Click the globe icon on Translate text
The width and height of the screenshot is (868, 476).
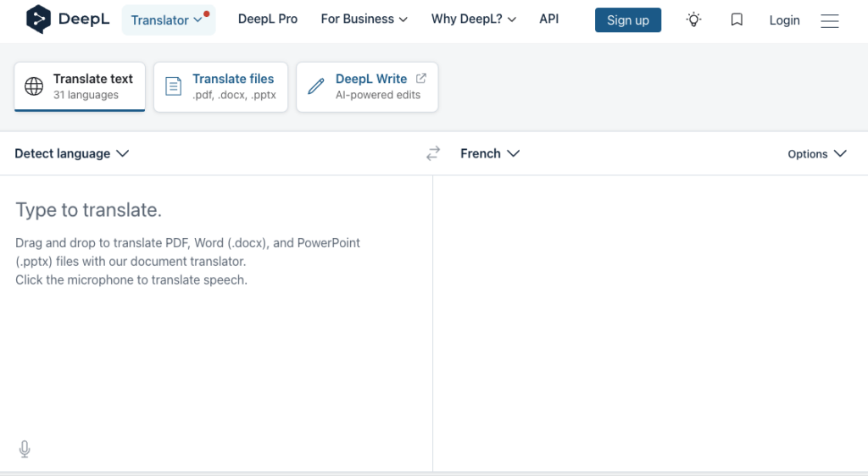pyautogui.click(x=34, y=86)
